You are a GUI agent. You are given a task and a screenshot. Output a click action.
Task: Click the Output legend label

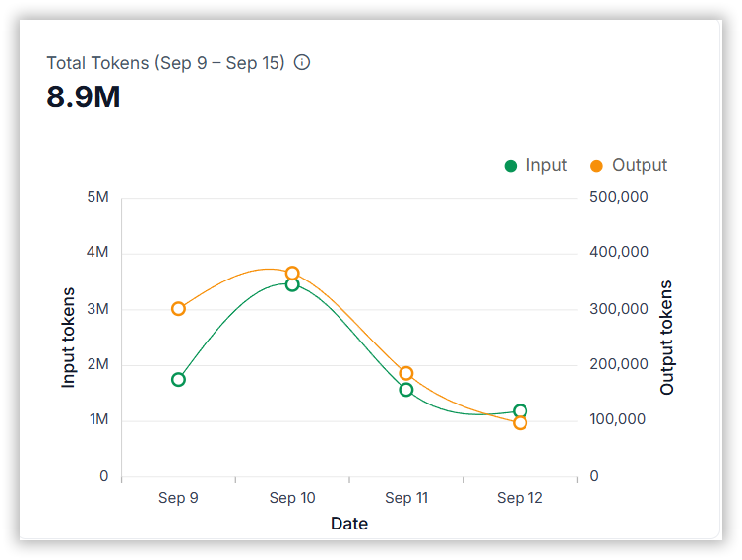(640, 165)
